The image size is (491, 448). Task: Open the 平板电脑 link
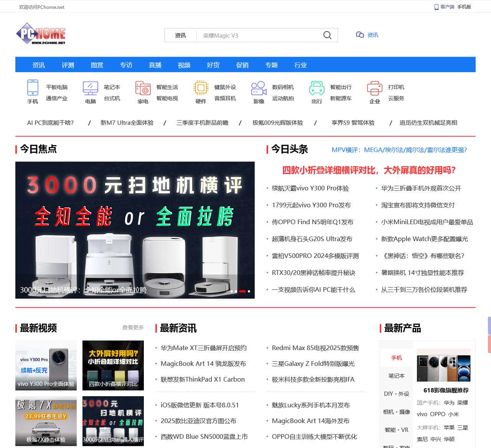point(57,87)
